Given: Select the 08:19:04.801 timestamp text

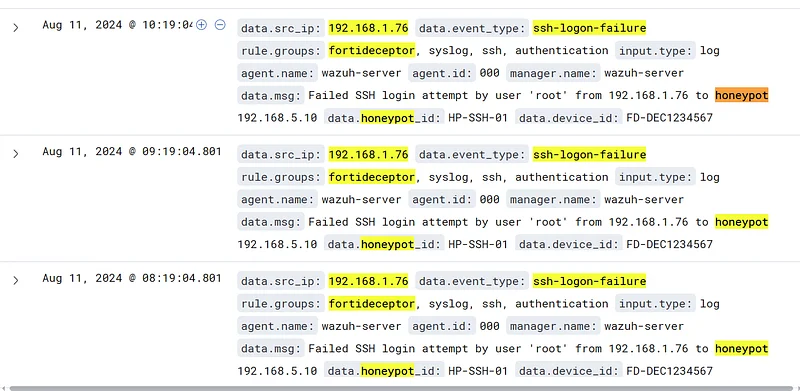Looking at the screenshot, I should [x=132, y=278].
